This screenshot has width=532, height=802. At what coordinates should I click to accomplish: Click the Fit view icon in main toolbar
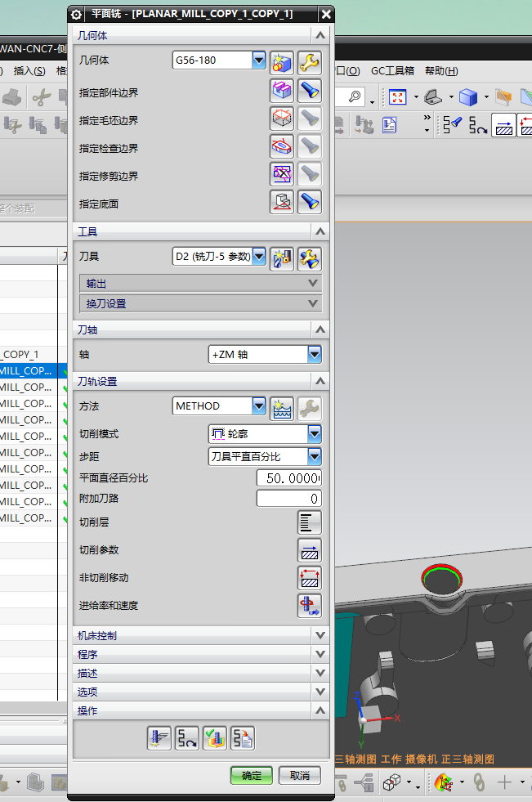[x=398, y=96]
